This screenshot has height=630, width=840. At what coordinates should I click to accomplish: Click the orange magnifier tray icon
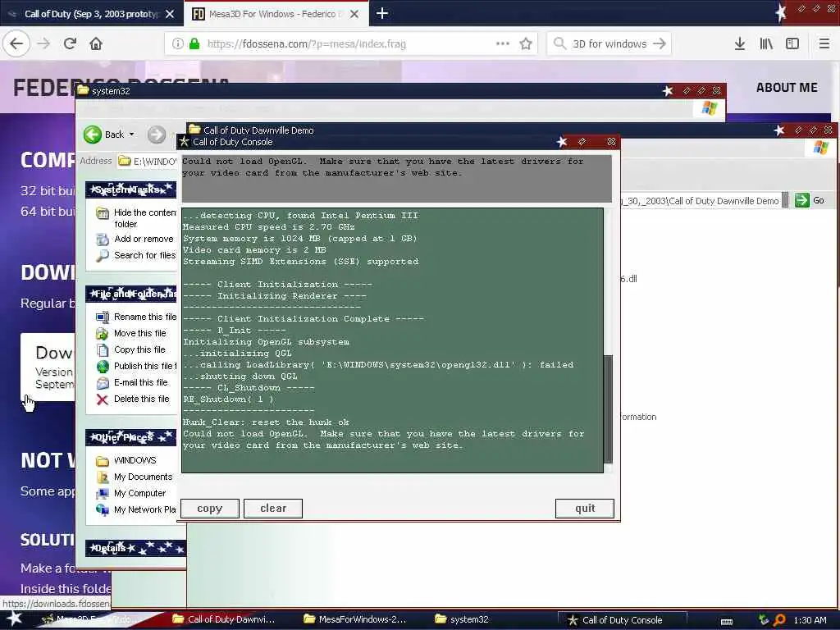click(779, 620)
